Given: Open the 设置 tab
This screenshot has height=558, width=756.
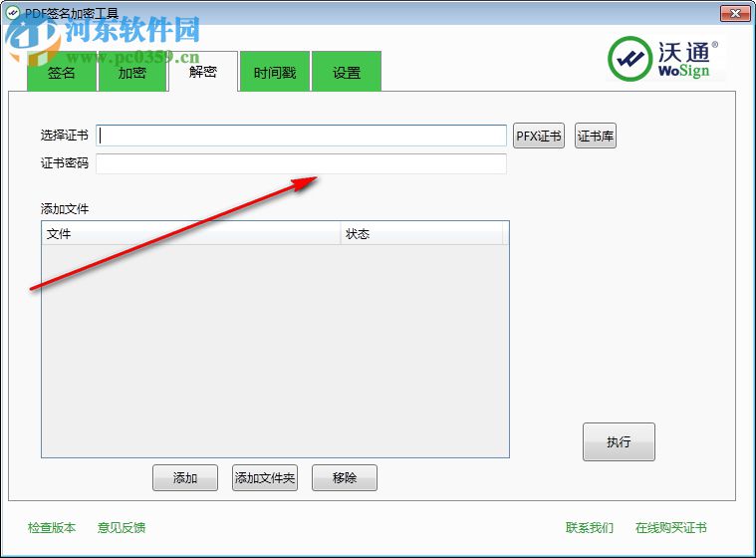Looking at the screenshot, I should coord(347,72).
